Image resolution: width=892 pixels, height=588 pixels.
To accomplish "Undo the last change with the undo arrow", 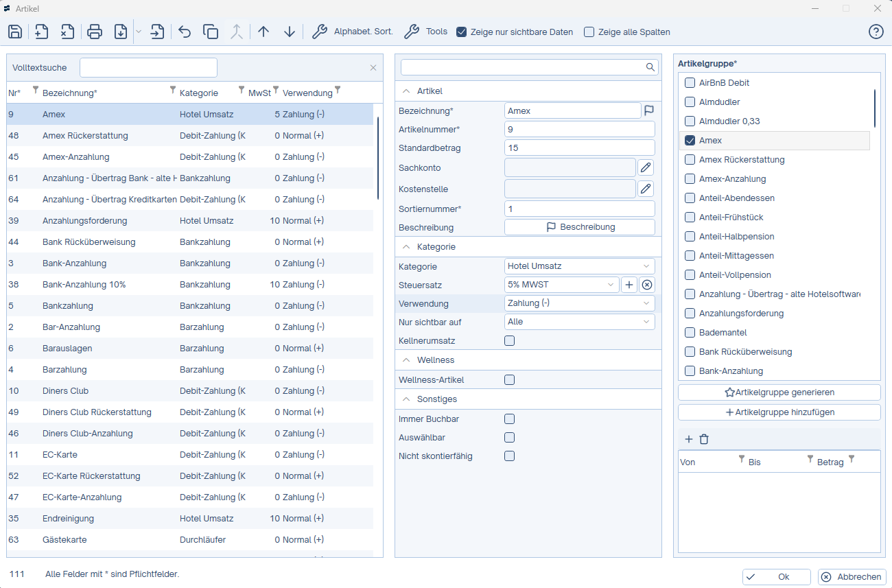I will 184,32.
